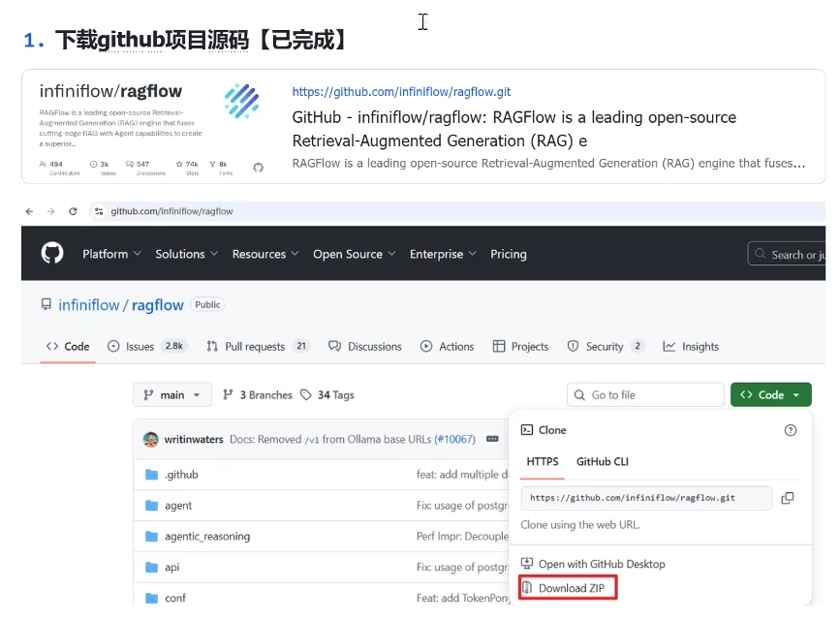Click the GitHub Octocat logo in header

pyautogui.click(x=52, y=254)
